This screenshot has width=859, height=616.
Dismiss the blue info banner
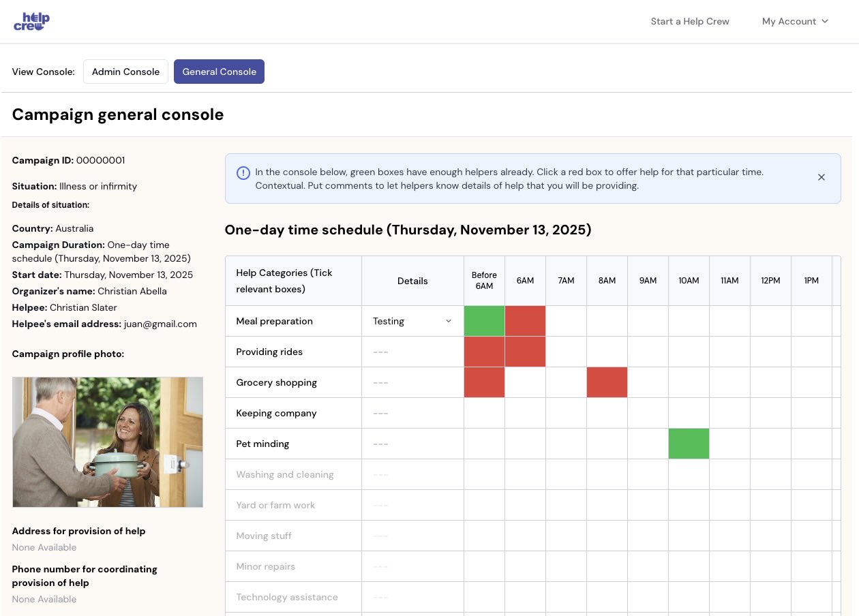(821, 177)
